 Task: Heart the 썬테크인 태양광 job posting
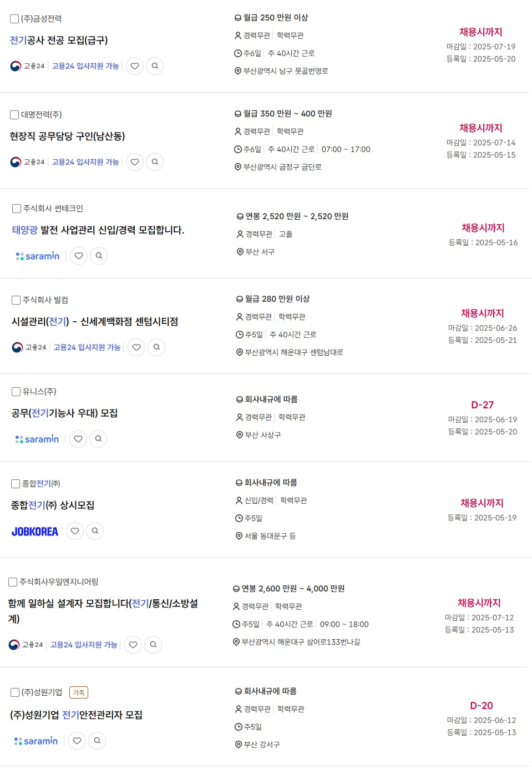pos(79,256)
